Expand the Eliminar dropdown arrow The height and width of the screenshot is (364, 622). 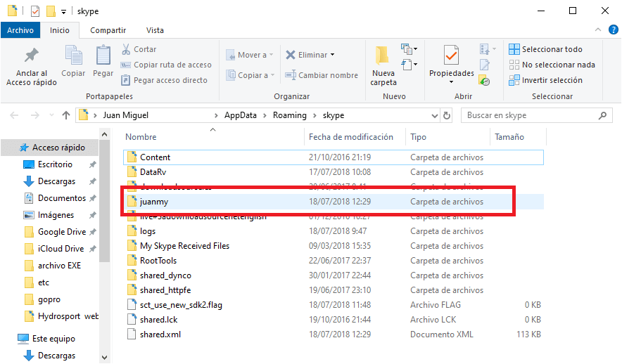click(332, 55)
